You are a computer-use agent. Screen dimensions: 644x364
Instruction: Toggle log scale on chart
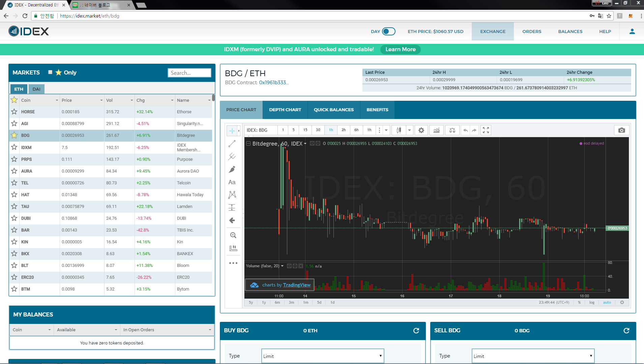[x=592, y=302]
